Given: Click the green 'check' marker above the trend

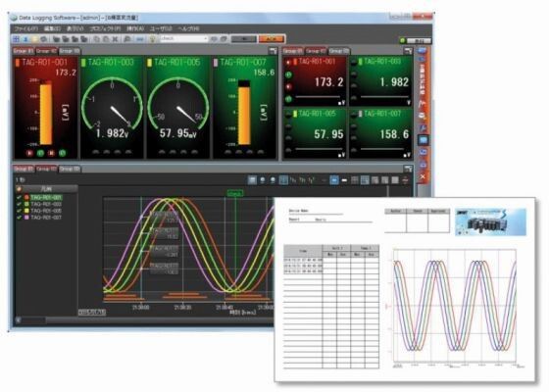Looking at the screenshot, I should [x=235, y=193].
